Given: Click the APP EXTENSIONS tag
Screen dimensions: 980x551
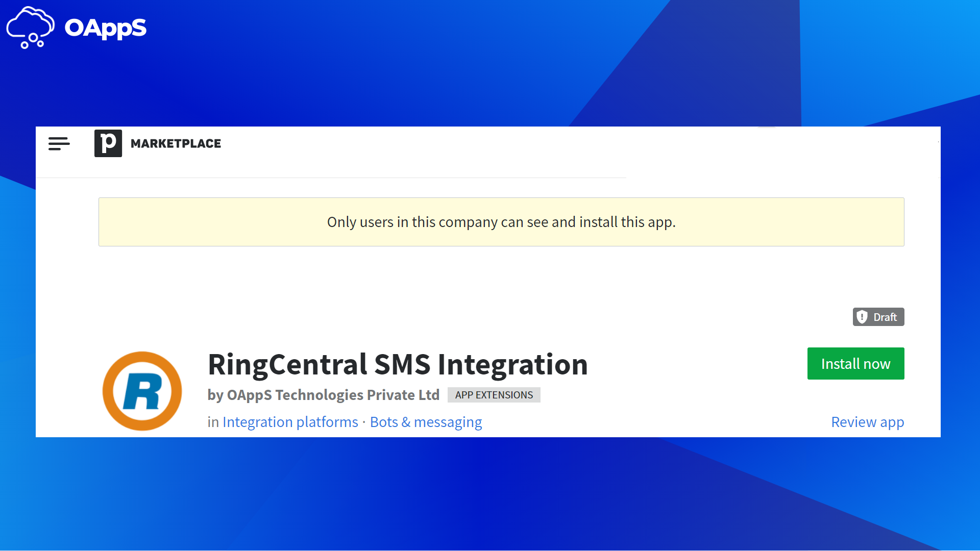Looking at the screenshot, I should coord(494,395).
